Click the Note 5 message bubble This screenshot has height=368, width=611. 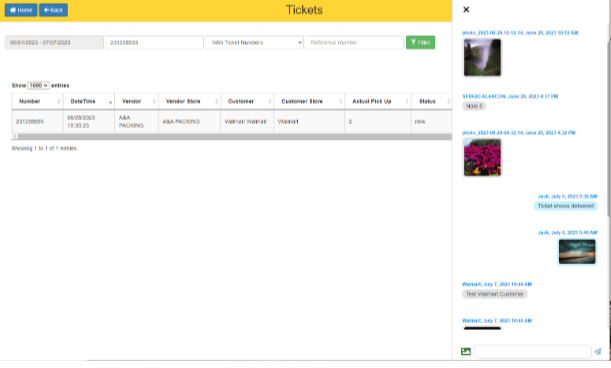474,106
